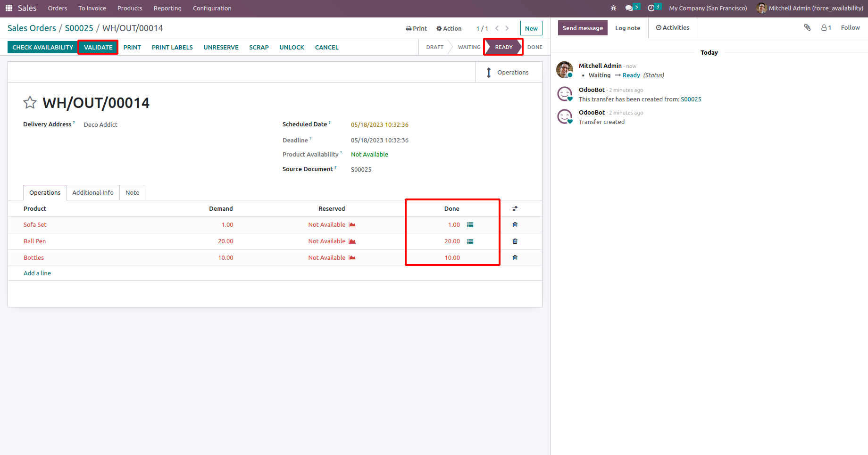Open Mitchell Admin avatar in chatter
Viewport: 868px width, 455px height.
pyautogui.click(x=565, y=70)
